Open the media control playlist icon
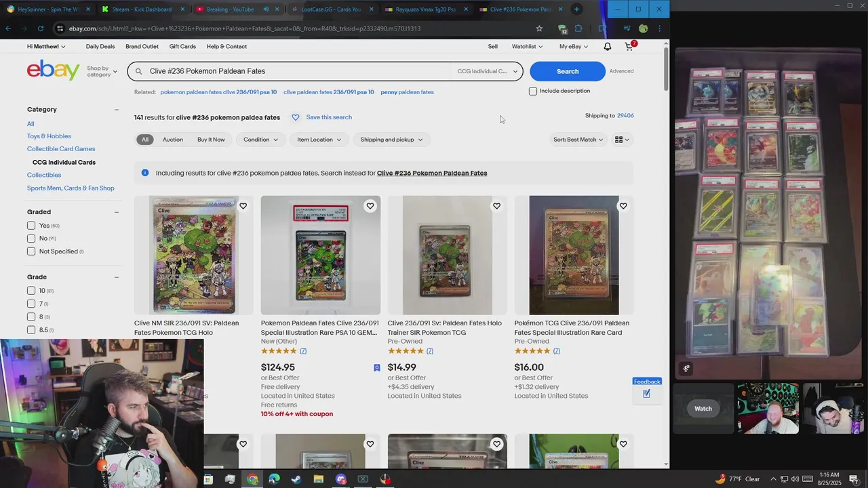Screen dimensions: 868x488 [627, 28]
